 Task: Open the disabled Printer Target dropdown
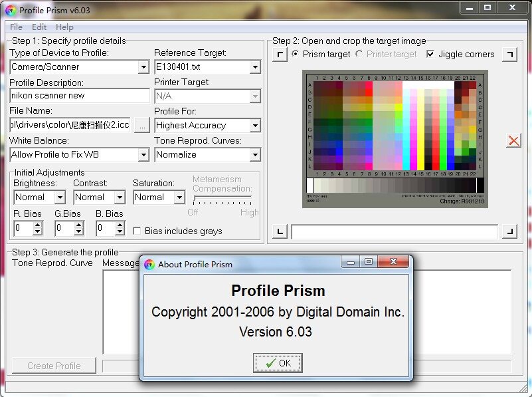pos(255,96)
